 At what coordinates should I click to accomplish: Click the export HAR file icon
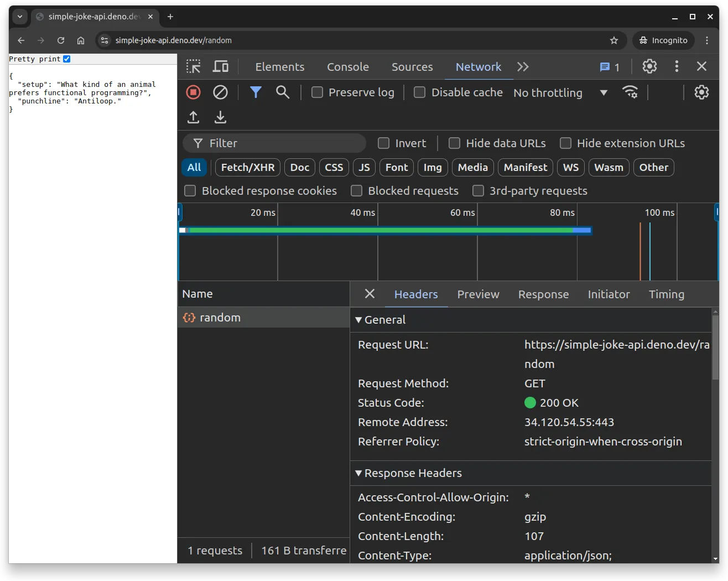pos(220,117)
